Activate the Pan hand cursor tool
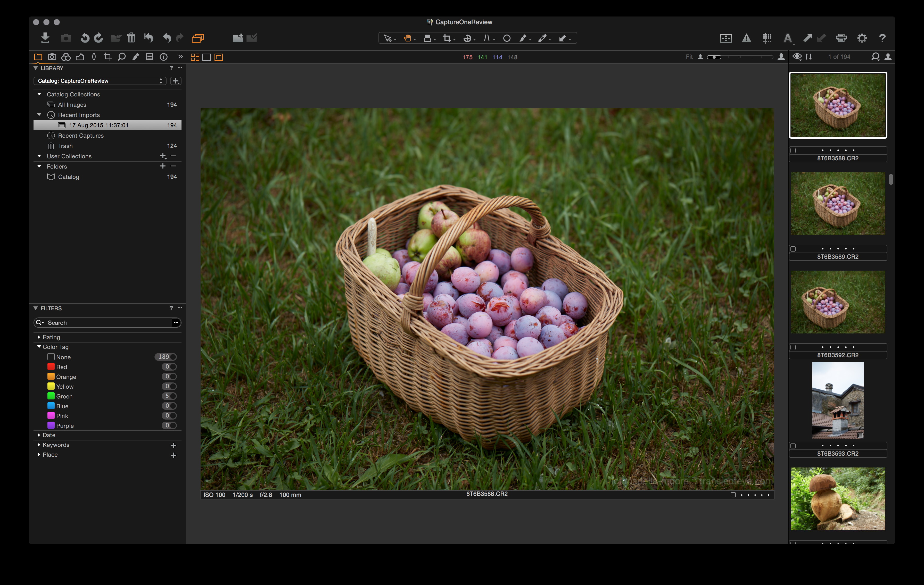Image resolution: width=924 pixels, height=585 pixels. pos(408,38)
